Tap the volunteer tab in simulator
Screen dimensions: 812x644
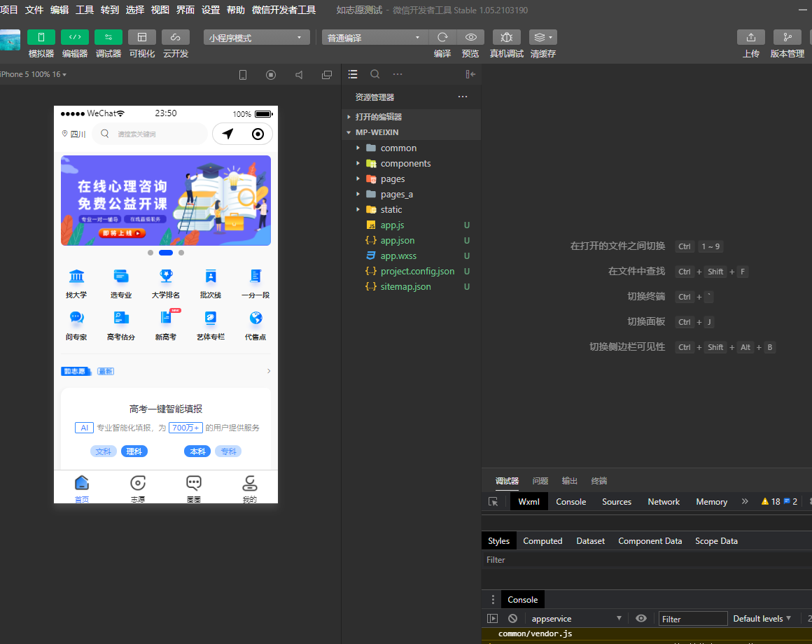pos(138,488)
